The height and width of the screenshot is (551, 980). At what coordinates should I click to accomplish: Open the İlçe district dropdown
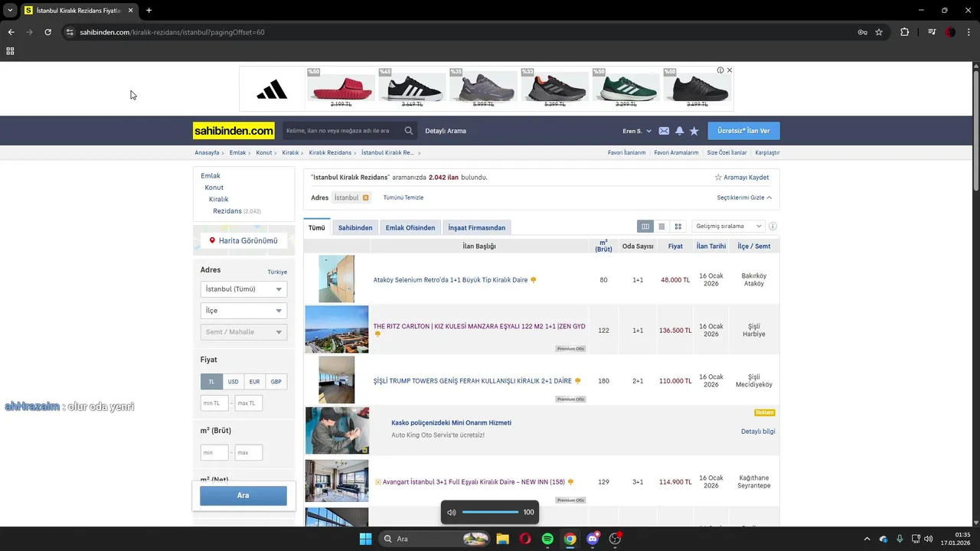coord(243,311)
